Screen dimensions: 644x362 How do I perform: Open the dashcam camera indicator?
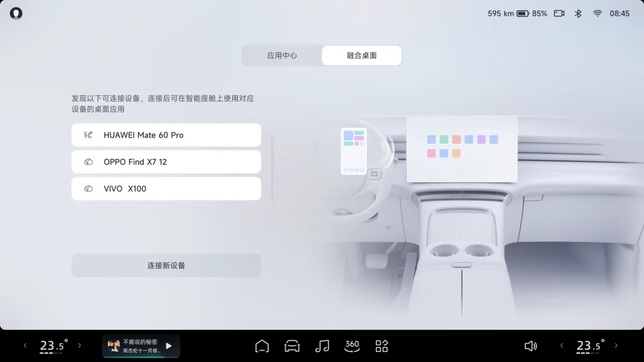click(x=559, y=13)
